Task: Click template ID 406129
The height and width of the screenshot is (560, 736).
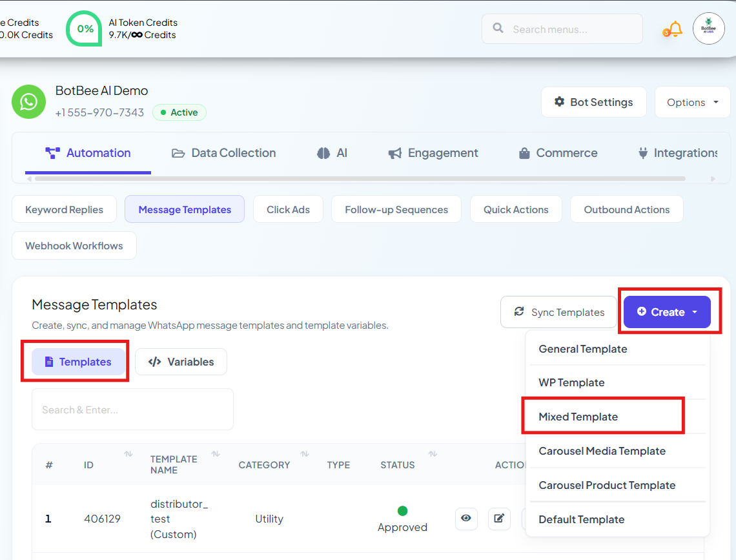Action: [x=102, y=519]
